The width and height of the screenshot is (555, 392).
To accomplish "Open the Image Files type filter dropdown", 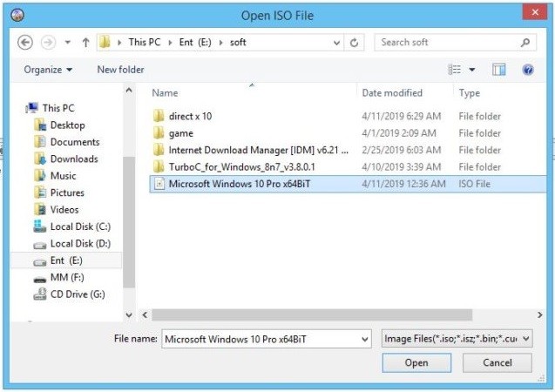I will (x=457, y=339).
